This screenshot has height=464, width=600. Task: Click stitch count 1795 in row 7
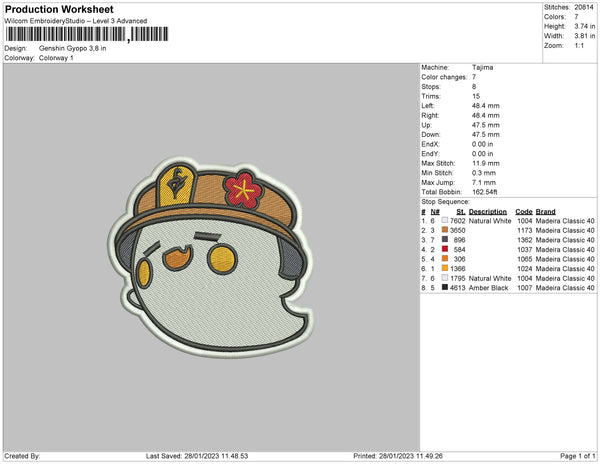coord(458,278)
